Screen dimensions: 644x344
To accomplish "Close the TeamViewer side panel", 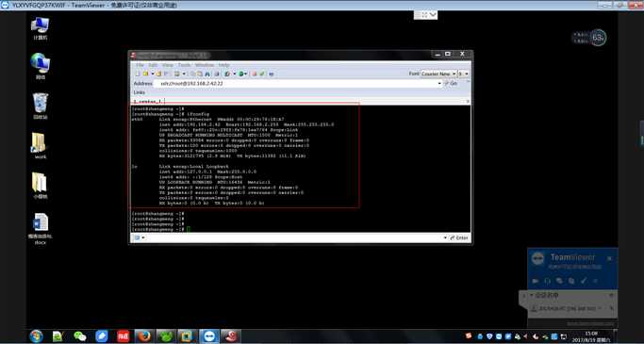I will click(x=609, y=258).
